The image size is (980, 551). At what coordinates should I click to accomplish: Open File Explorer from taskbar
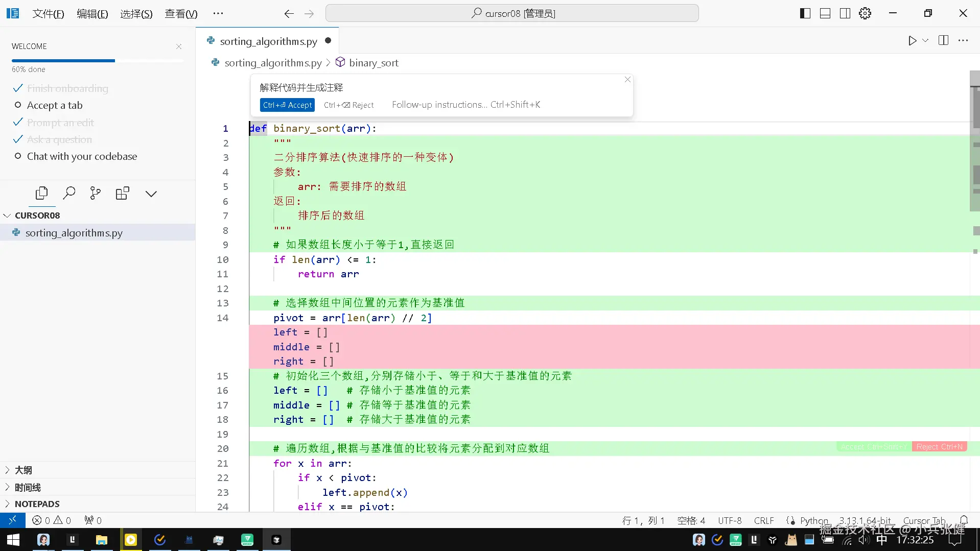pyautogui.click(x=102, y=540)
